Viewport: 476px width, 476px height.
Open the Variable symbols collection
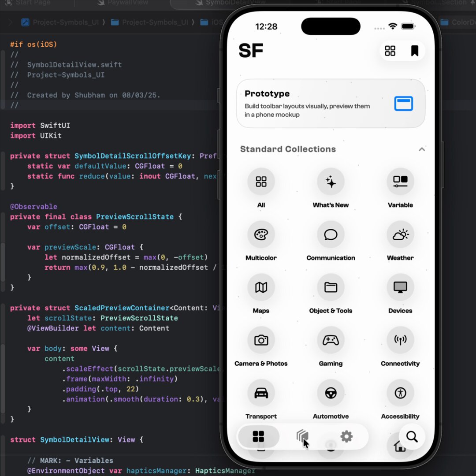[400, 182]
